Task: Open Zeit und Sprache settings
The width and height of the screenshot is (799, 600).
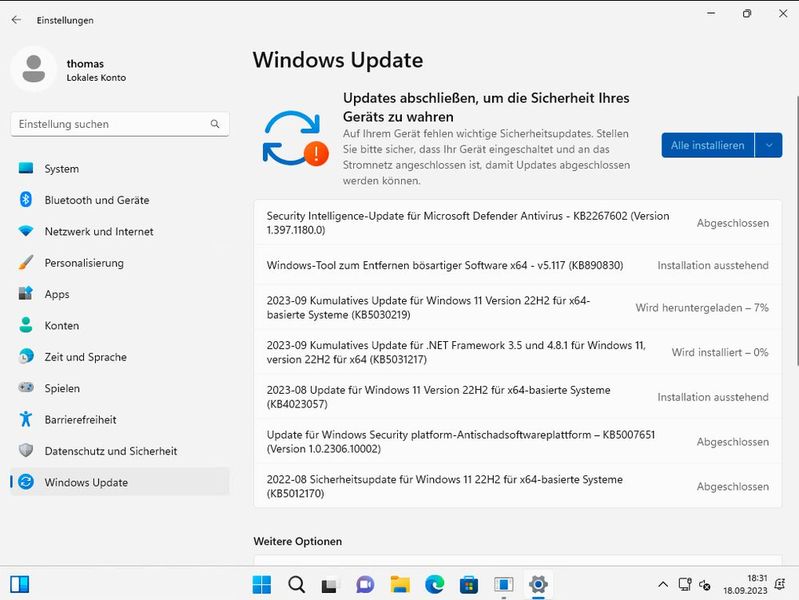Action: (120, 357)
